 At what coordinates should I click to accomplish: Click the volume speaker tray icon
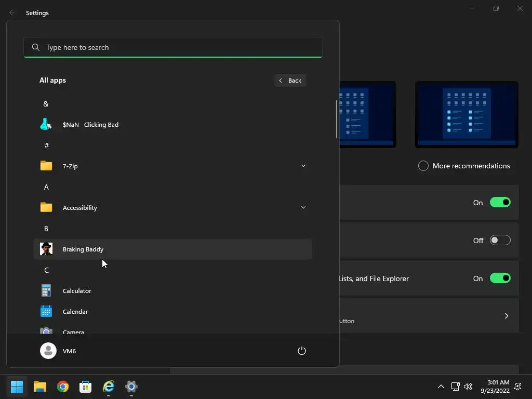point(468,387)
